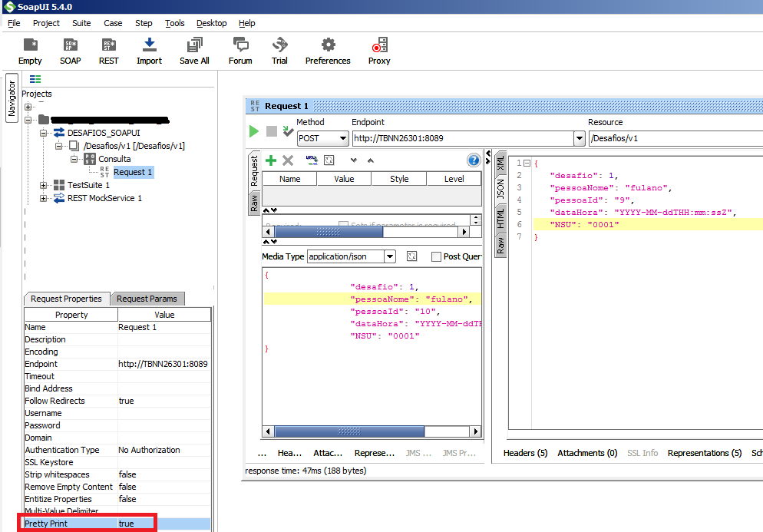Open the Method dropdown showing POST

click(343, 139)
